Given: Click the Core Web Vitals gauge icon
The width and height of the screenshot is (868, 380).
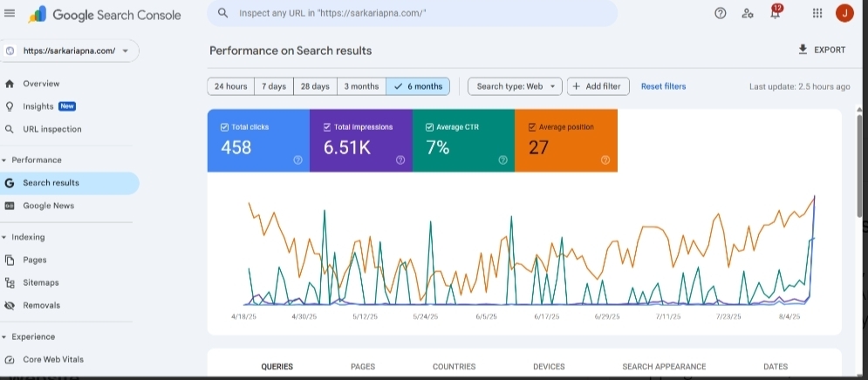Looking at the screenshot, I should tap(9, 360).
